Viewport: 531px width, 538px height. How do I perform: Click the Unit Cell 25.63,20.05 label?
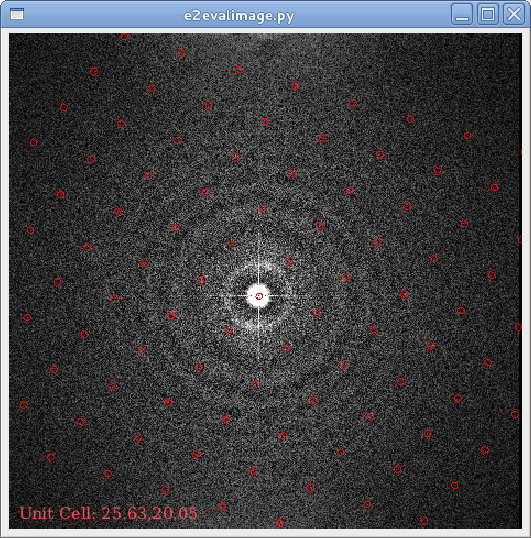coord(108,513)
